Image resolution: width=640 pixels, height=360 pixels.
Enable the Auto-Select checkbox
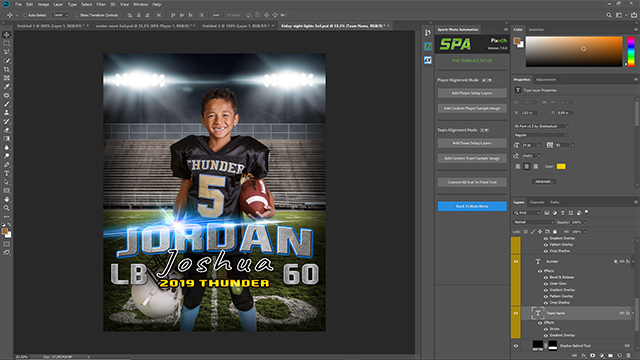click(x=25, y=15)
